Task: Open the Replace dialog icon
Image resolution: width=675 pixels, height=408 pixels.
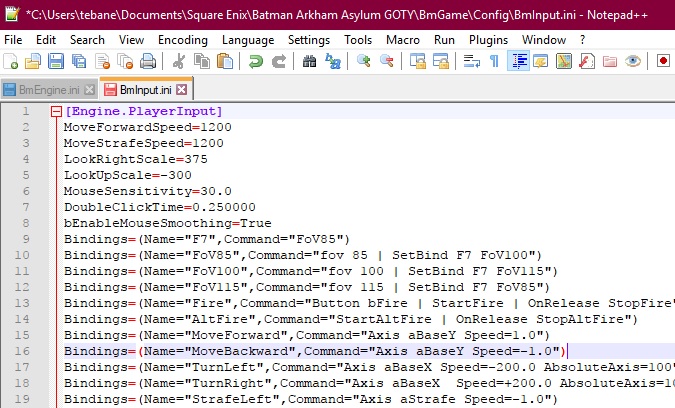Action: tap(333, 61)
